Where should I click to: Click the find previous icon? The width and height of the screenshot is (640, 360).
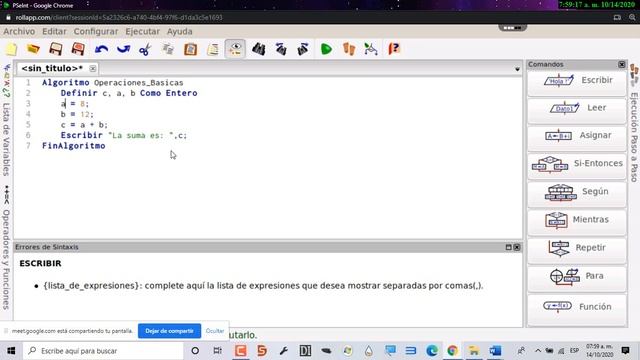pos(281,49)
